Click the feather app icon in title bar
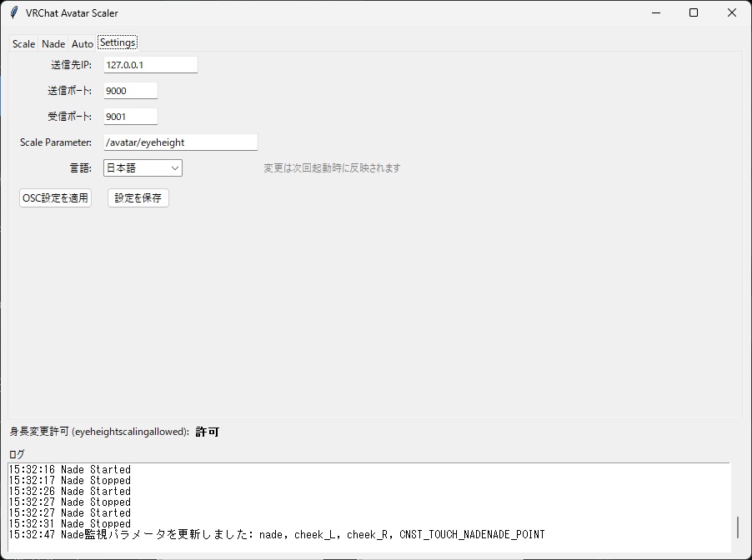The width and height of the screenshot is (752, 560). 14,12
